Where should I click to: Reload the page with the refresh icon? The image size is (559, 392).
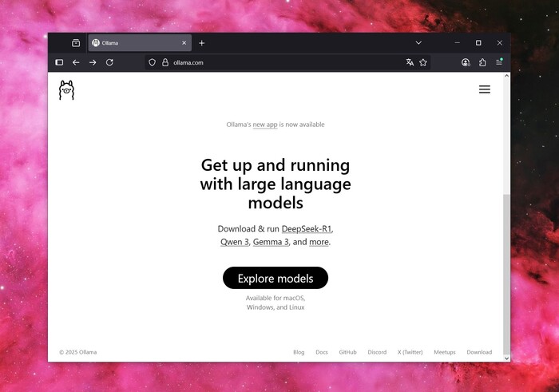[109, 62]
